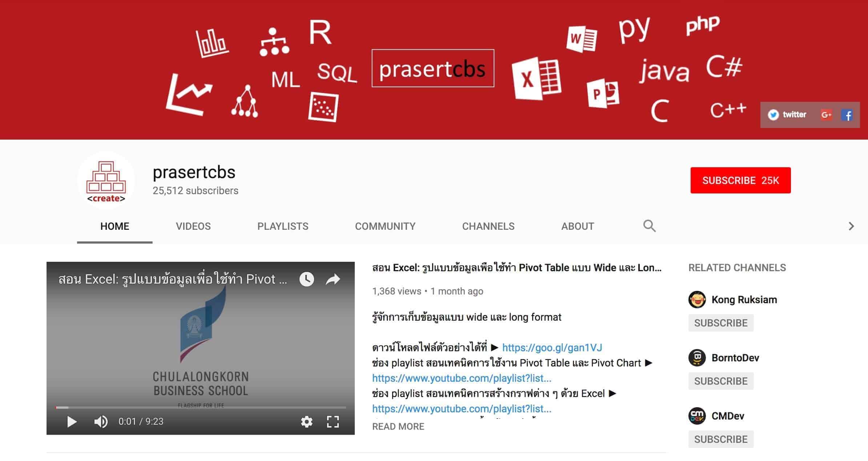Seek on the video progress bar

200,407
